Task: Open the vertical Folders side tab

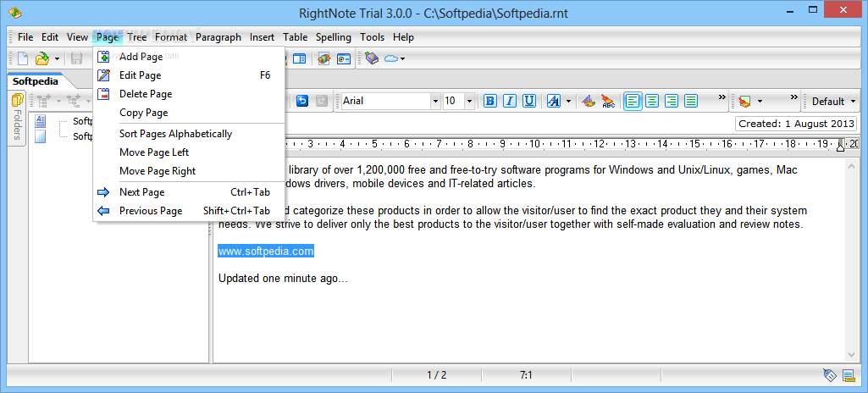Action: [x=17, y=119]
